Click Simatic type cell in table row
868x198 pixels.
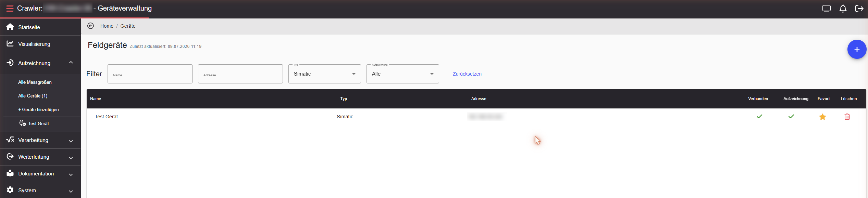[x=345, y=117]
